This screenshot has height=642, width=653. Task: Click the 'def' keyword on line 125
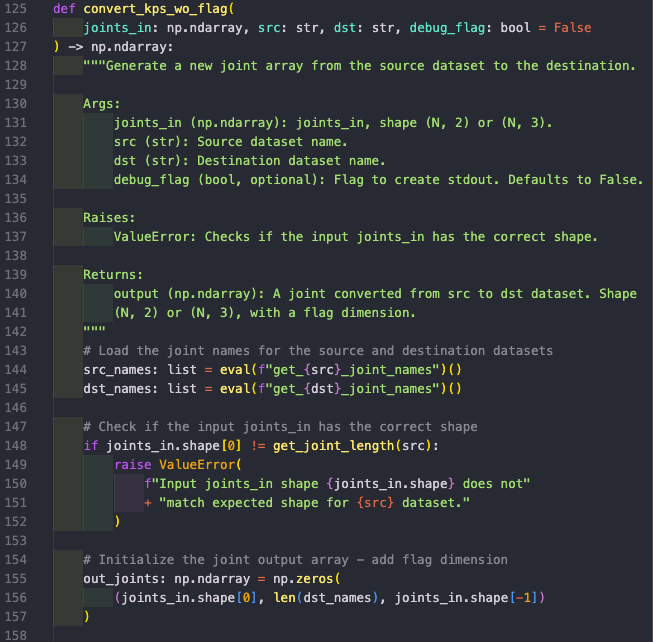point(63,8)
